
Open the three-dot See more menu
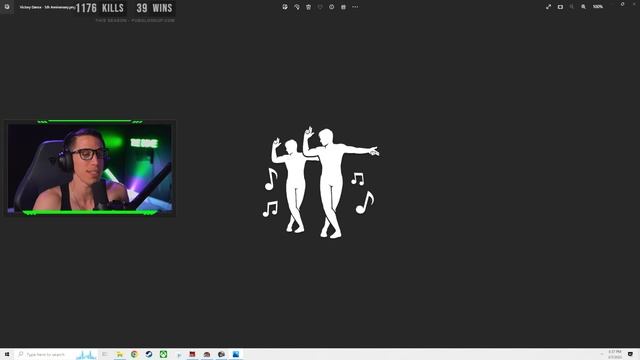(x=355, y=7)
